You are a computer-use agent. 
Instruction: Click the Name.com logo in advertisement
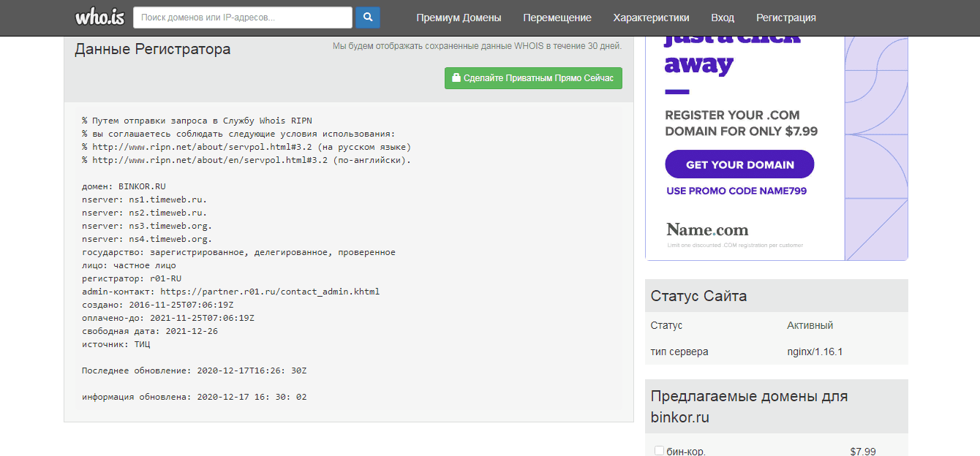707,230
